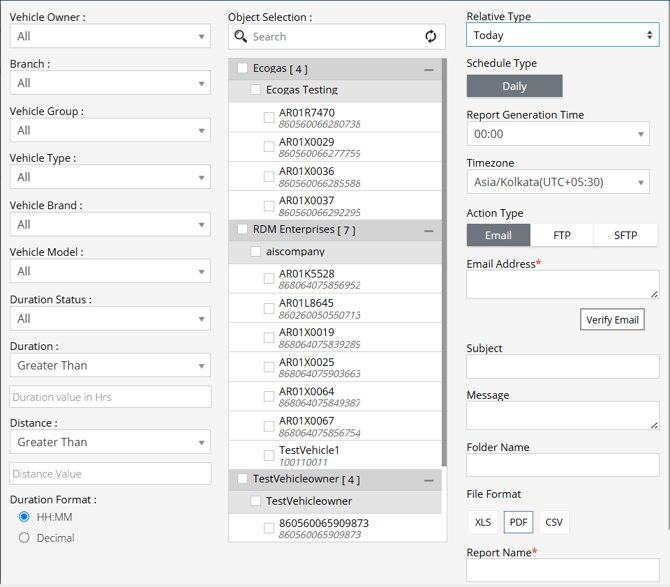This screenshot has width=670, height=587.
Task: Tick the TestVehicle1 checkbox
Action: point(269,455)
